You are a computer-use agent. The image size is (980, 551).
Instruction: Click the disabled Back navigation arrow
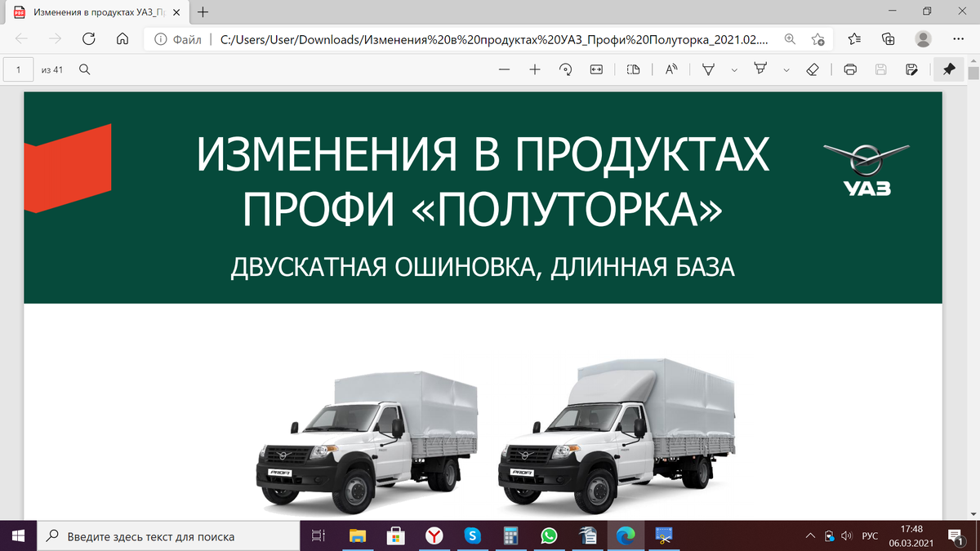coord(22,38)
